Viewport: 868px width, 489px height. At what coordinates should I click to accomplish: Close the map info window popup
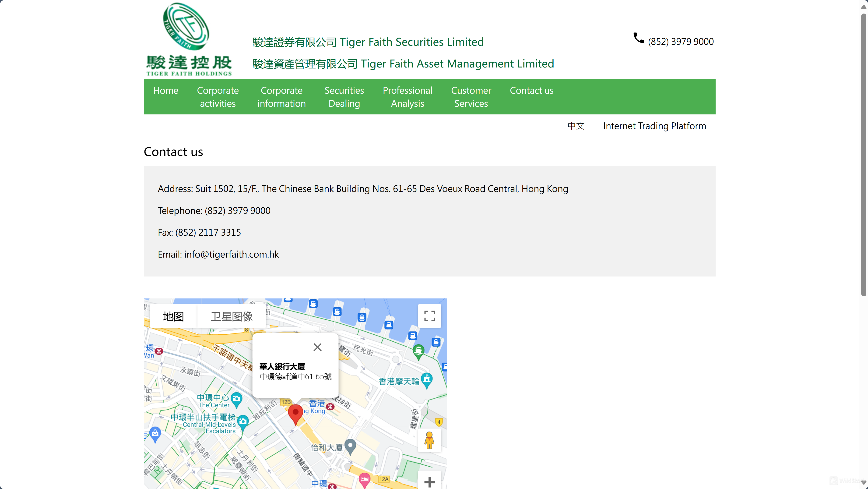317,347
